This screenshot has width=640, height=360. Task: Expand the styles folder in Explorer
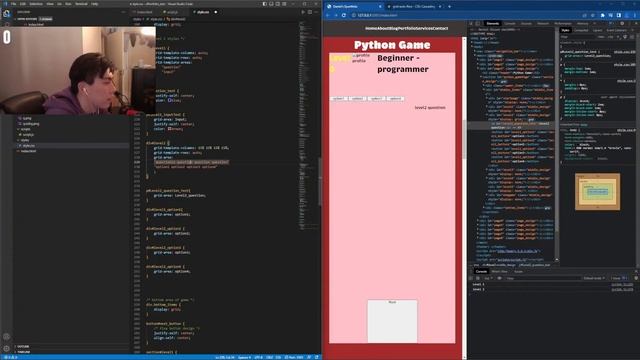coord(25,140)
